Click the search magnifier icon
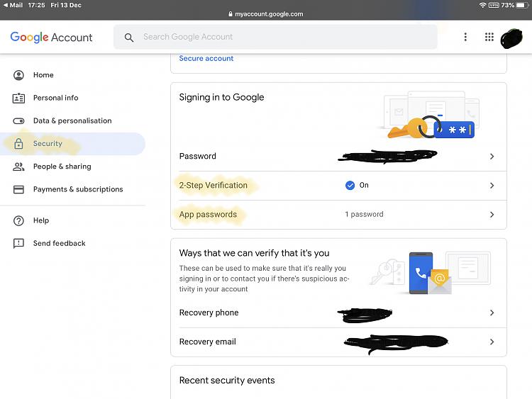532x399 pixels. coord(128,38)
